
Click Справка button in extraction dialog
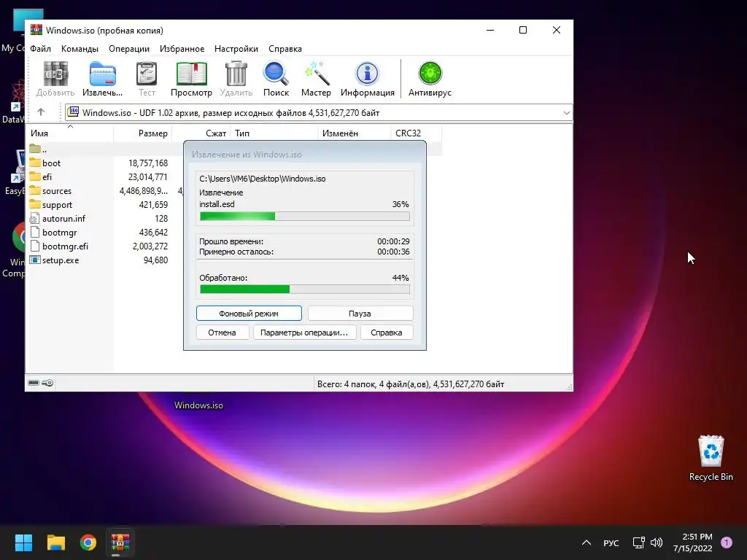pos(387,332)
